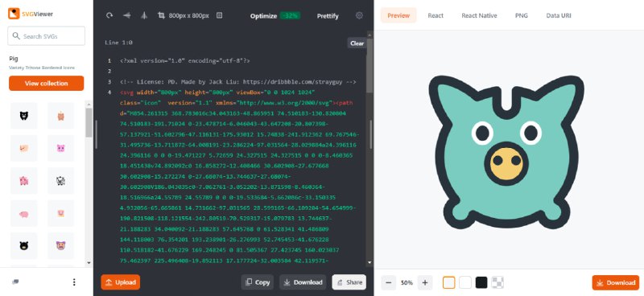
Task: Click the crop dimensions icon
Action: point(161,15)
